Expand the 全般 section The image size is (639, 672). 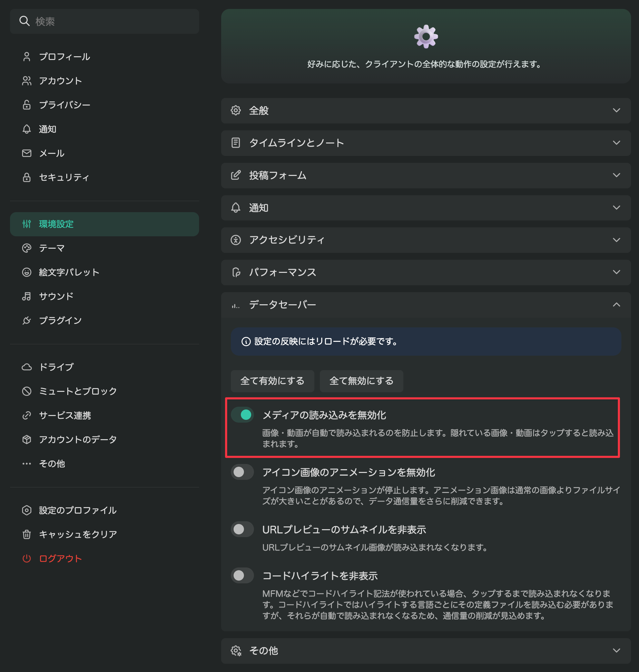click(426, 110)
